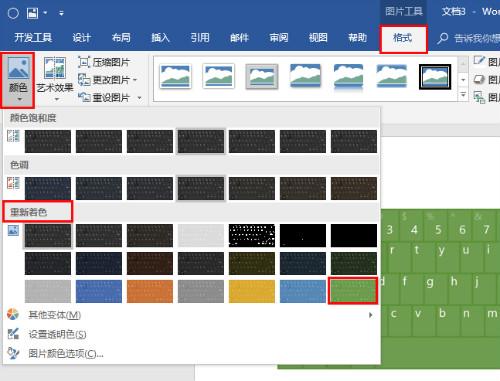Open the 重设图片 dropdown arrow
Screen dimensions: 500x381
pyautogui.click(x=139, y=98)
